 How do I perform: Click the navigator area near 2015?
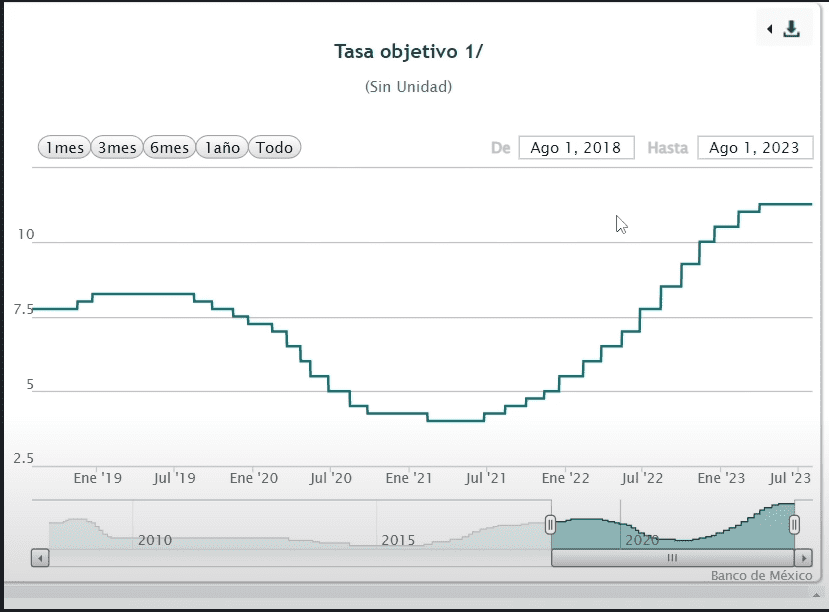(x=398, y=530)
